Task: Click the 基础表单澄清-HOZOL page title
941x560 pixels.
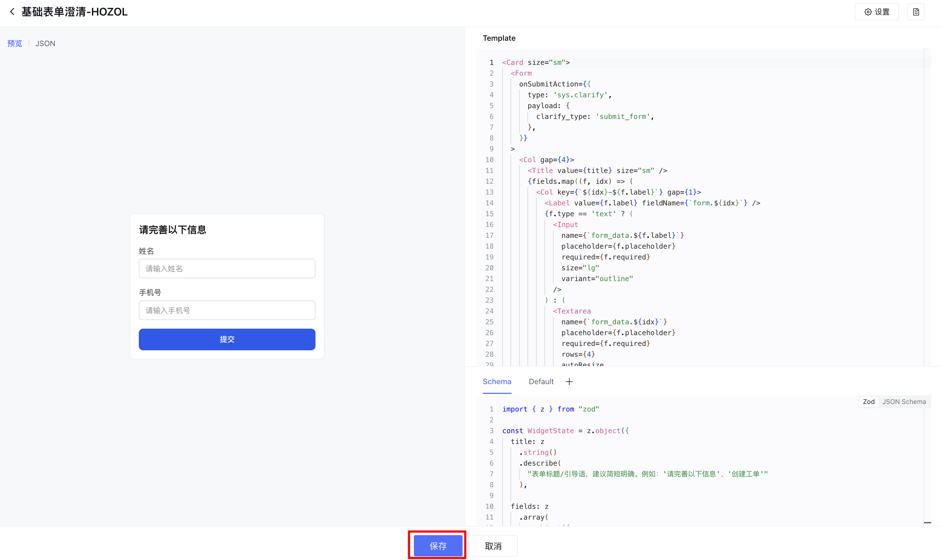Action: 74,12
